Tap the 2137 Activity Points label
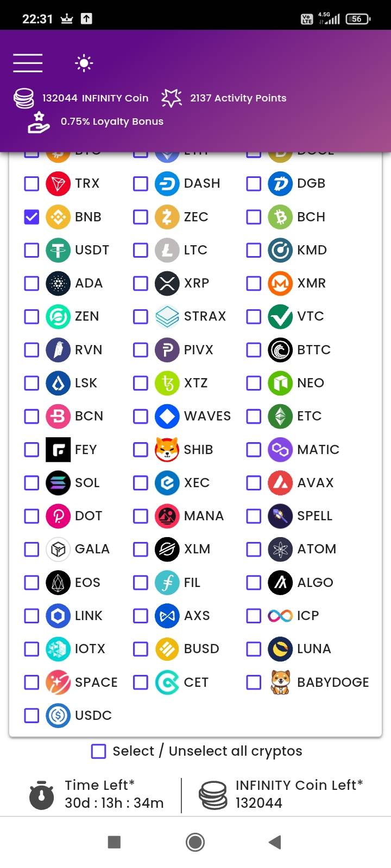 tap(238, 98)
